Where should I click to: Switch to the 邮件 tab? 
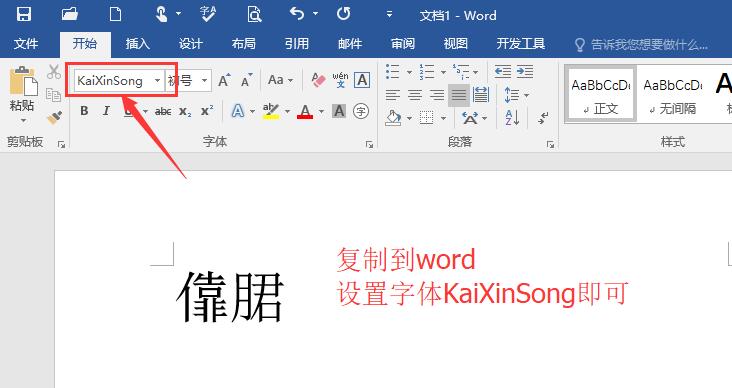pos(350,44)
